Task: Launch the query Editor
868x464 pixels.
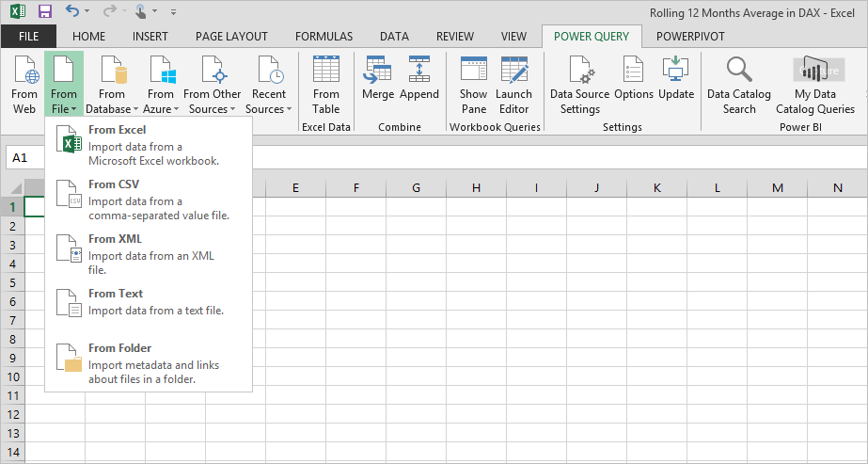Action: pyautogui.click(x=513, y=85)
